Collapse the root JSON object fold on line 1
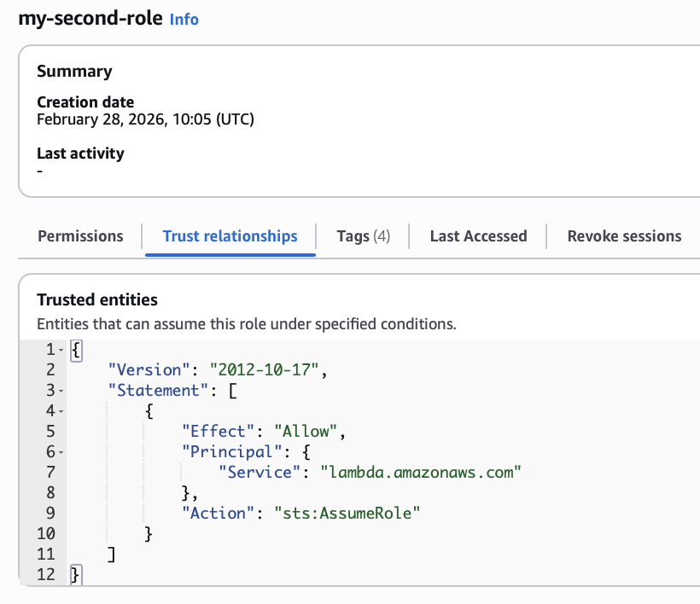700x604 pixels. (61, 350)
